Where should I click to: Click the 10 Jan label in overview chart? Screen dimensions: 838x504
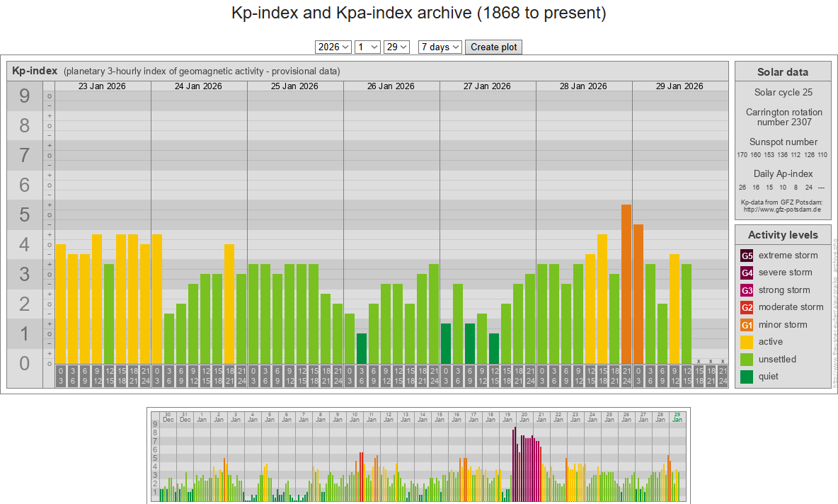(x=355, y=418)
